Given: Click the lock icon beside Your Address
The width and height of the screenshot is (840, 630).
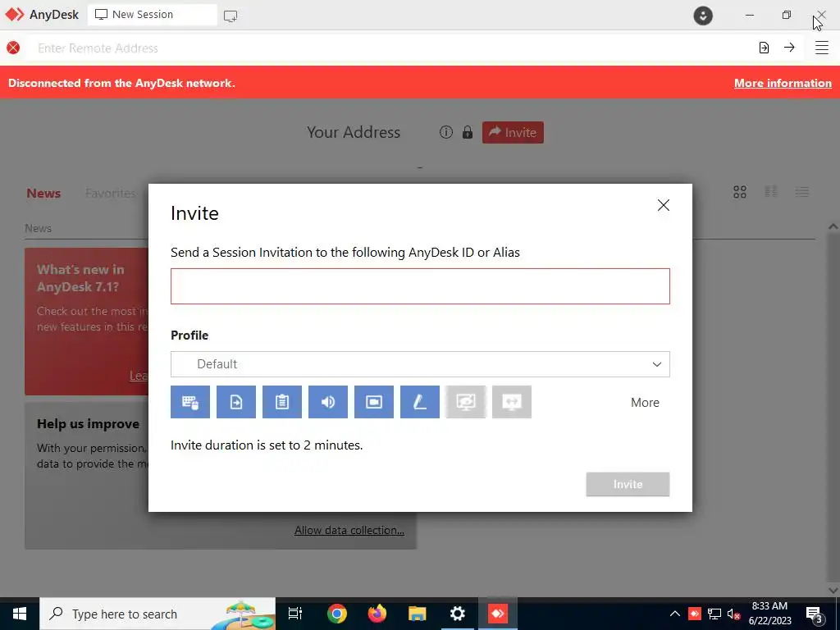Looking at the screenshot, I should pyautogui.click(x=468, y=132).
